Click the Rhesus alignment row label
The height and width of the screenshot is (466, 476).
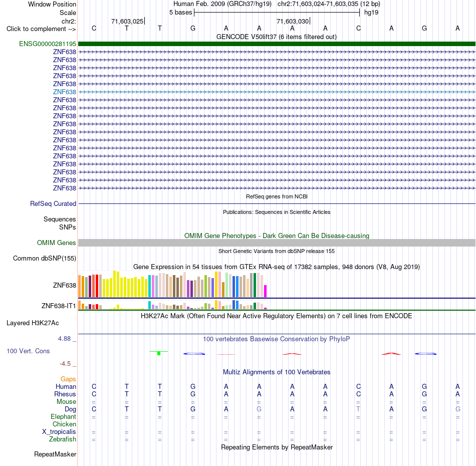tap(65, 394)
